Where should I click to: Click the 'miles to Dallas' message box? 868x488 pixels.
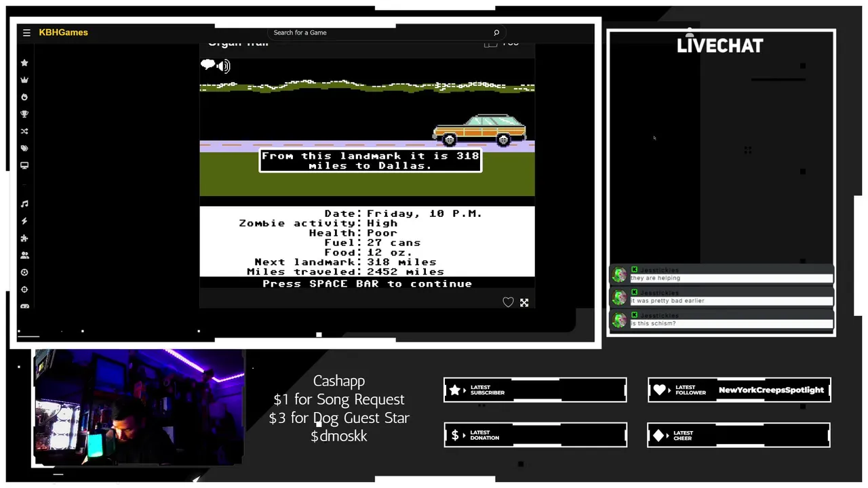pos(370,161)
